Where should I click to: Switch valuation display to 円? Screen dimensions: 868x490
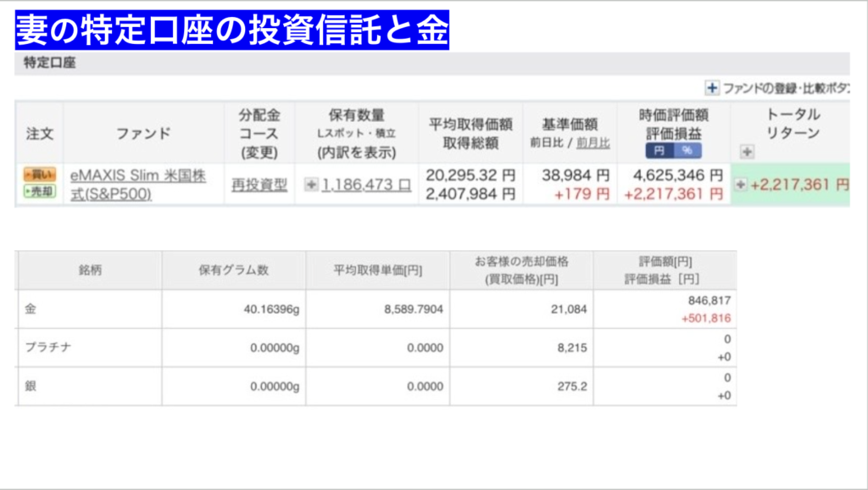pyautogui.click(x=659, y=151)
